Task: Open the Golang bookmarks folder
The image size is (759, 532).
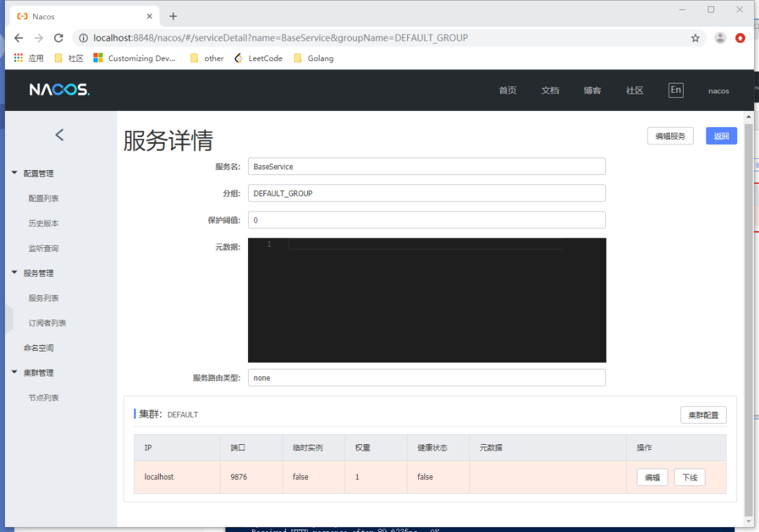Action: tap(313, 58)
